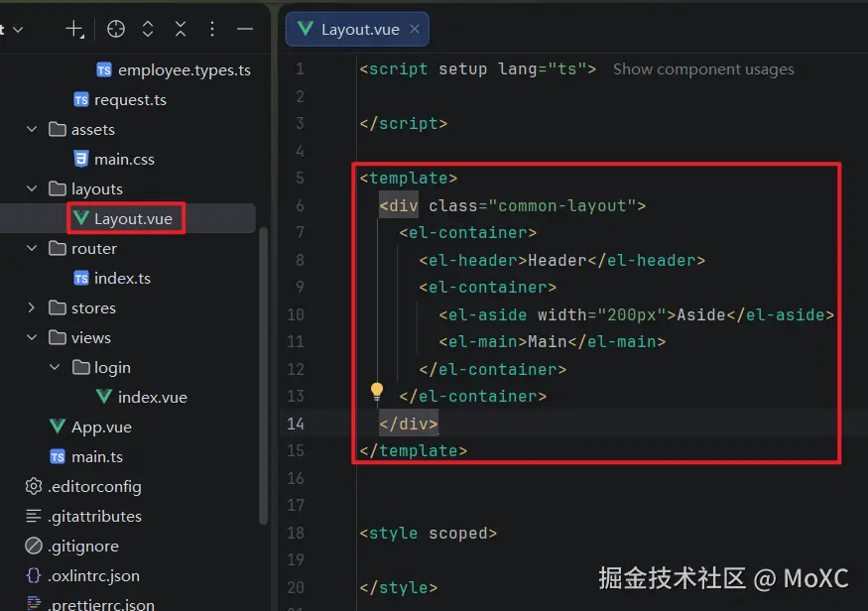Click the assets folder icon
The width and height of the screenshot is (868, 611).
[57, 129]
